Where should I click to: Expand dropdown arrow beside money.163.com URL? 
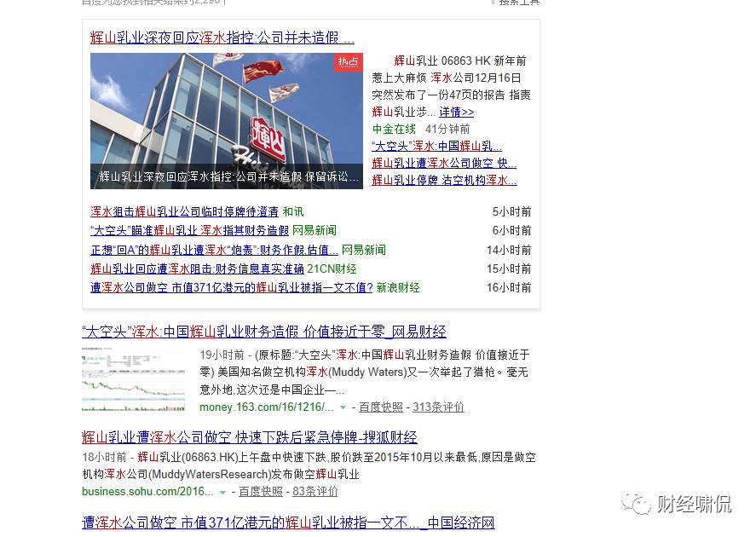343,407
